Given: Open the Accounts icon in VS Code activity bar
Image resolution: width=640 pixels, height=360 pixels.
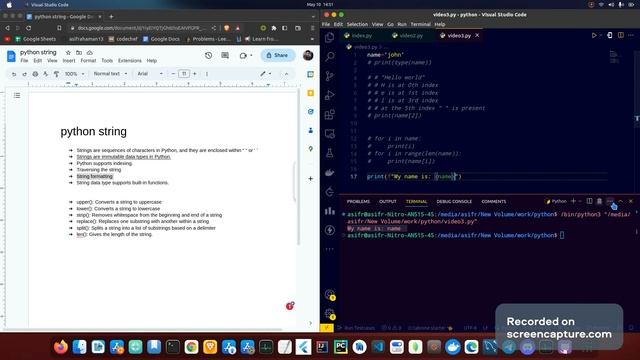Looking at the screenshot, I should pos(329,294).
